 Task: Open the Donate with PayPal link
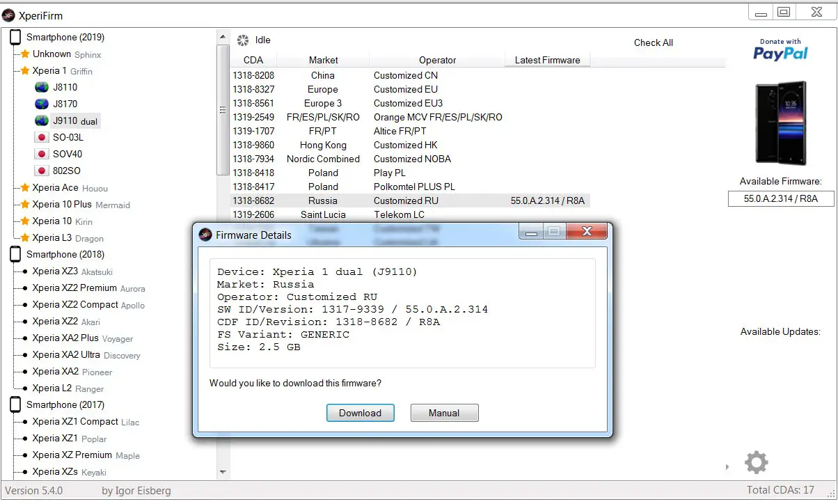(781, 50)
